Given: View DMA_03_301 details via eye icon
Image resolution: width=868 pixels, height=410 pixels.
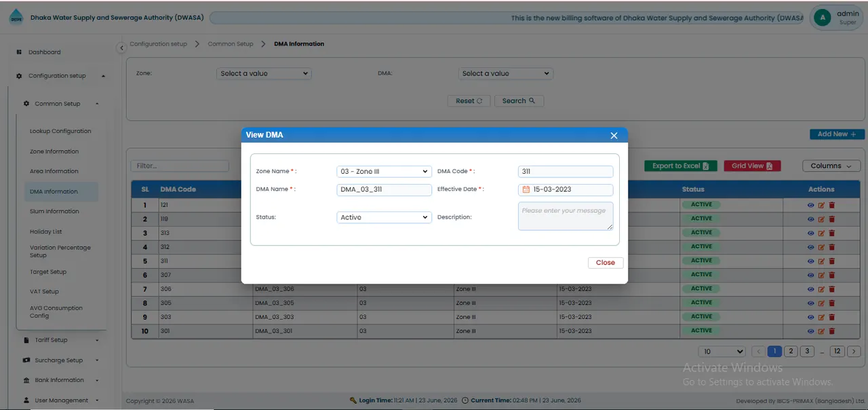Looking at the screenshot, I should (x=811, y=331).
